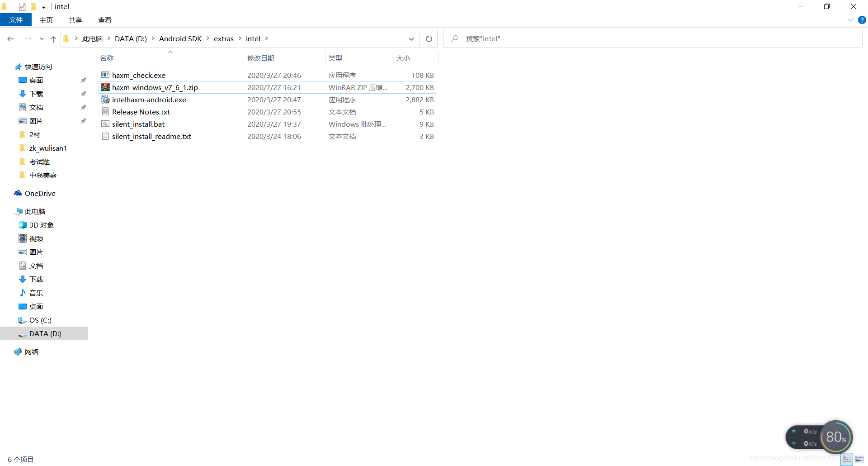
Task: Switch to the 共享 ribbon tab
Action: [75, 20]
